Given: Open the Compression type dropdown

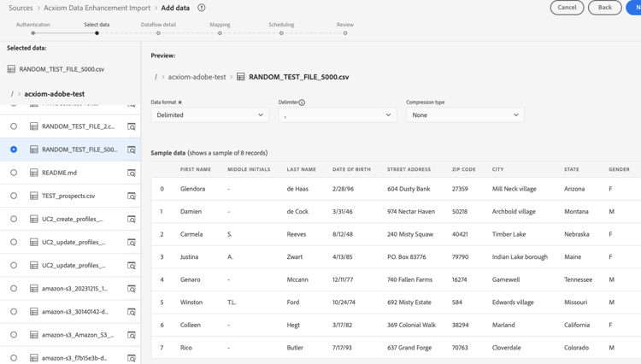Looking at the screenshot, I should (465, 114).
